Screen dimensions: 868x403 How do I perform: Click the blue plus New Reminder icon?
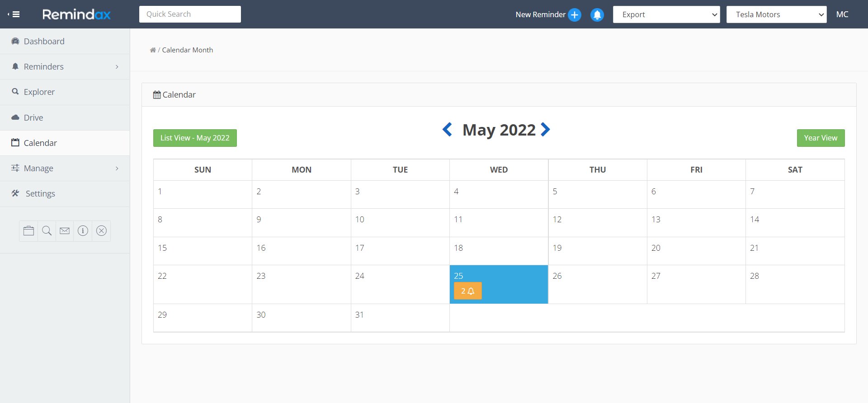575,15
